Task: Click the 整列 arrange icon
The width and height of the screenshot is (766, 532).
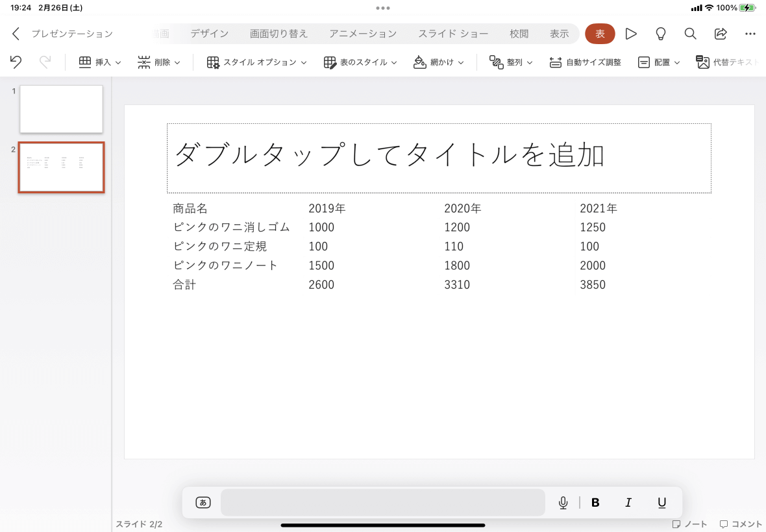Action: pyautogui.click(x=497, y=62)
